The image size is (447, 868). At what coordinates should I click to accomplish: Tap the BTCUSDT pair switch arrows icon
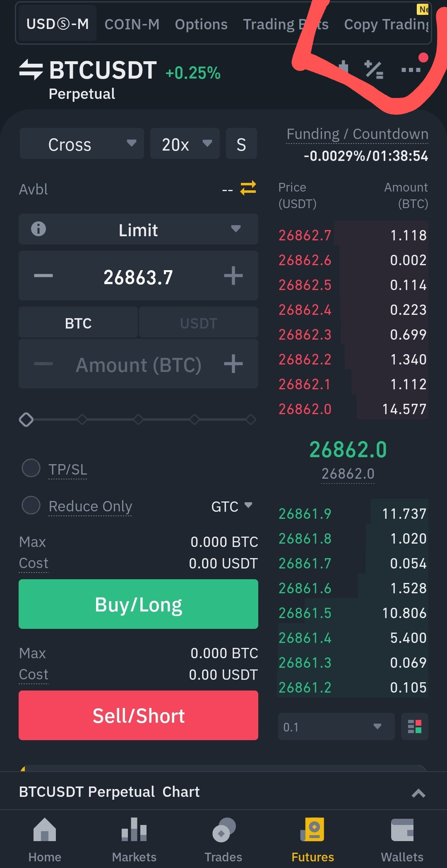click(x=31, y=69)
